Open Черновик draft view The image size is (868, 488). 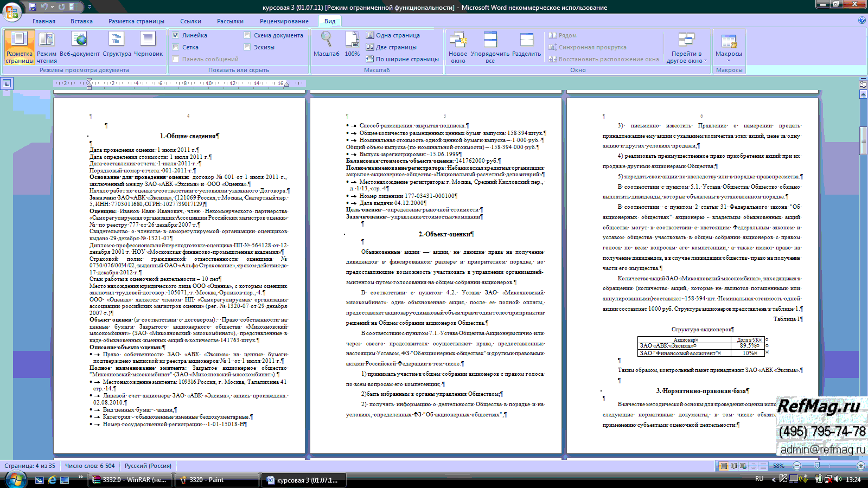(148, 47)
